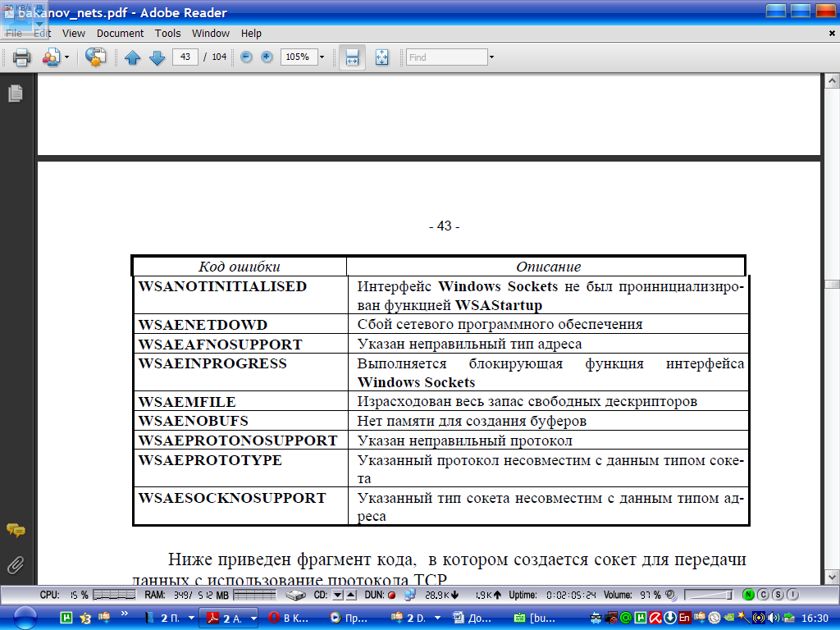Expand quick launch chevron overflow
Viewport: 840px width, 630px height.
[125, 614]
